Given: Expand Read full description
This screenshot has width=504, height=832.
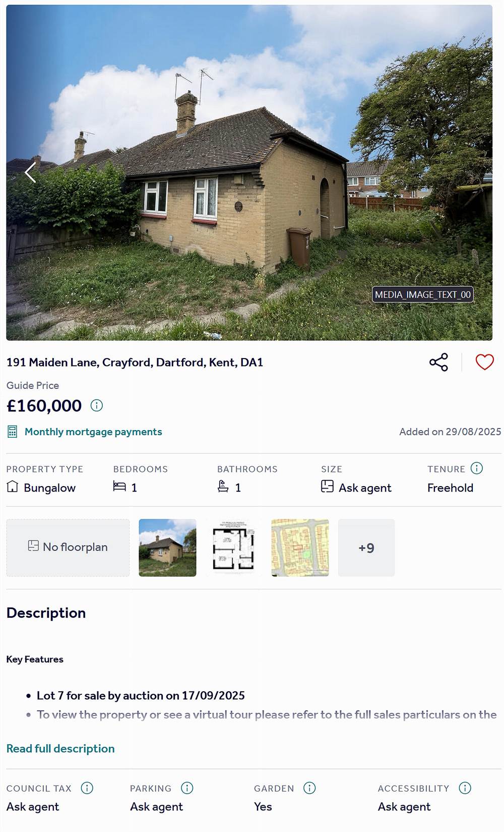Looking at the screenshot, I should click(x=60, y=748).
